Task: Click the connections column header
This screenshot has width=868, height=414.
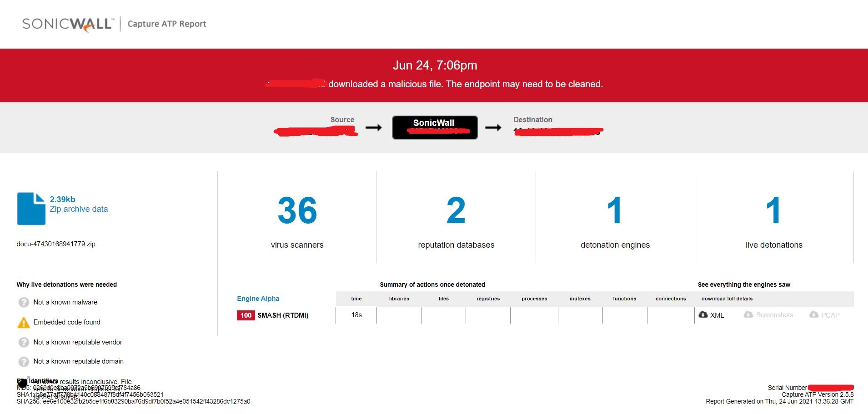Action: [x=671, y=299]
